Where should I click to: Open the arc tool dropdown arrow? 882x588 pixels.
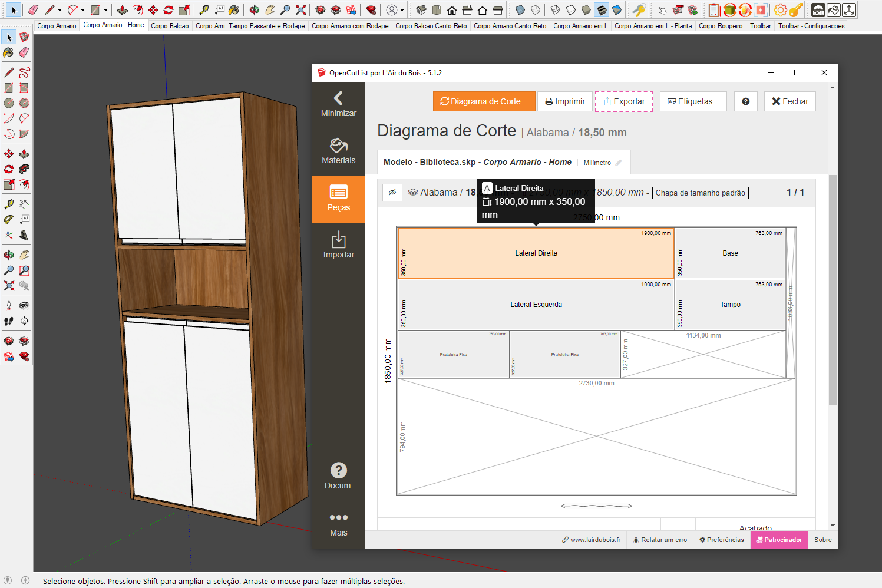pyautogui.click(x=82, y=10)
